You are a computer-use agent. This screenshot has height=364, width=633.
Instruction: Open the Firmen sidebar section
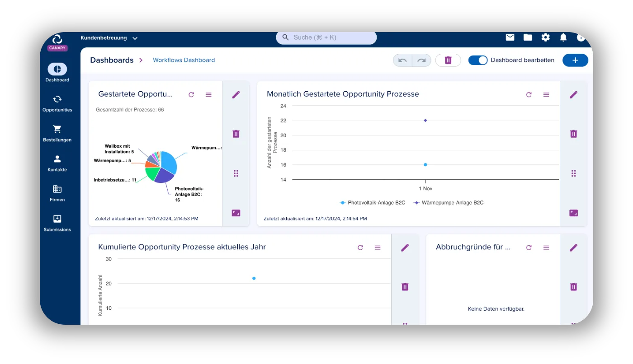57,193
